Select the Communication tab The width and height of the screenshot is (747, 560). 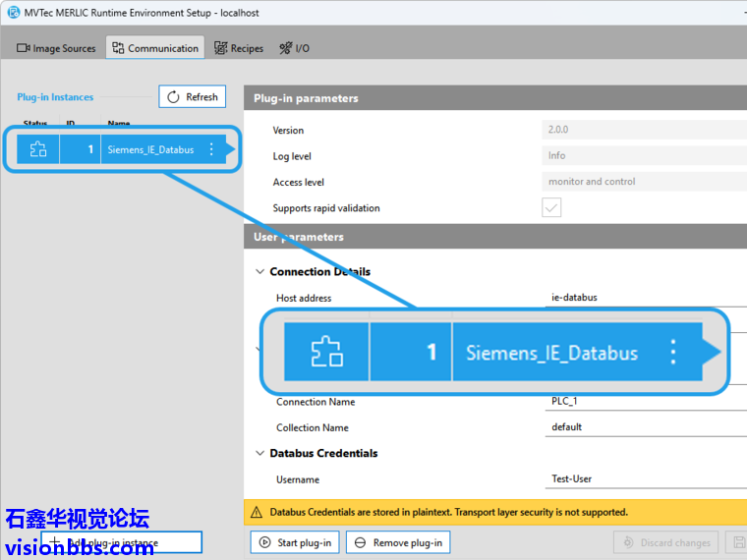coord(153,48)
